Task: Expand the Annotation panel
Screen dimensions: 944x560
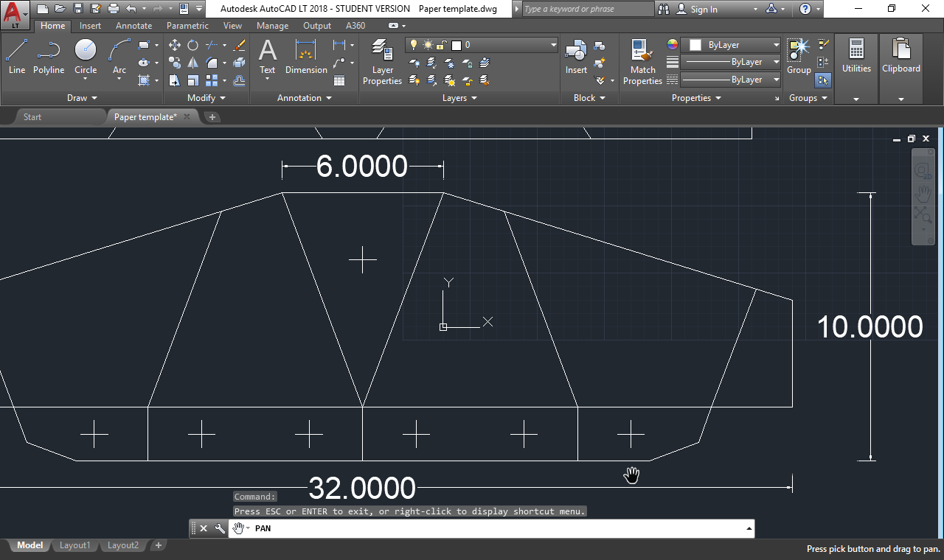Action: [305, 98]
